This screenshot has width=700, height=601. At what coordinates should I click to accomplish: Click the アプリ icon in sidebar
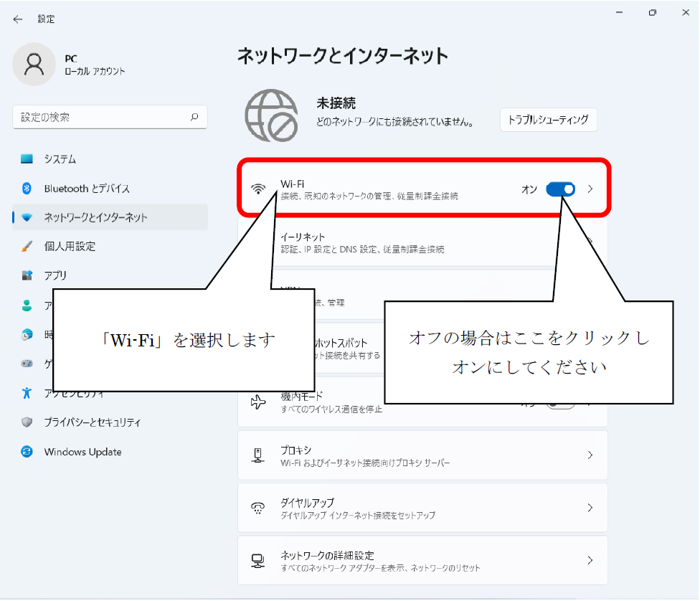click(27, 275)
